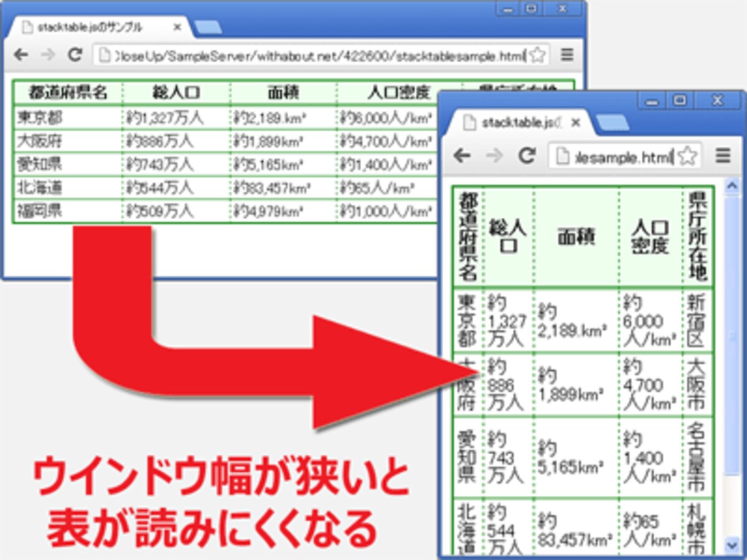Open the Chrome menu in the front window
This screenshot has width=747, height=560.
(722, 156)
